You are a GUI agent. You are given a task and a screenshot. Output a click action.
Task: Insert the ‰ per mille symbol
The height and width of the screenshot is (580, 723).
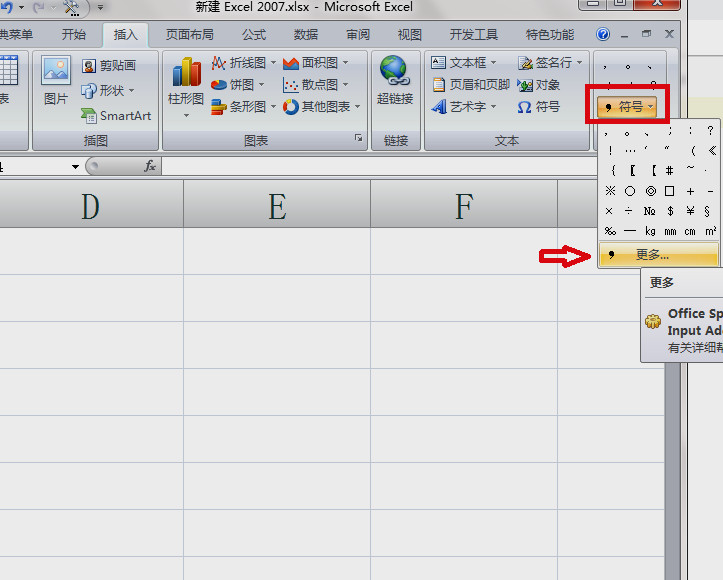610,231
